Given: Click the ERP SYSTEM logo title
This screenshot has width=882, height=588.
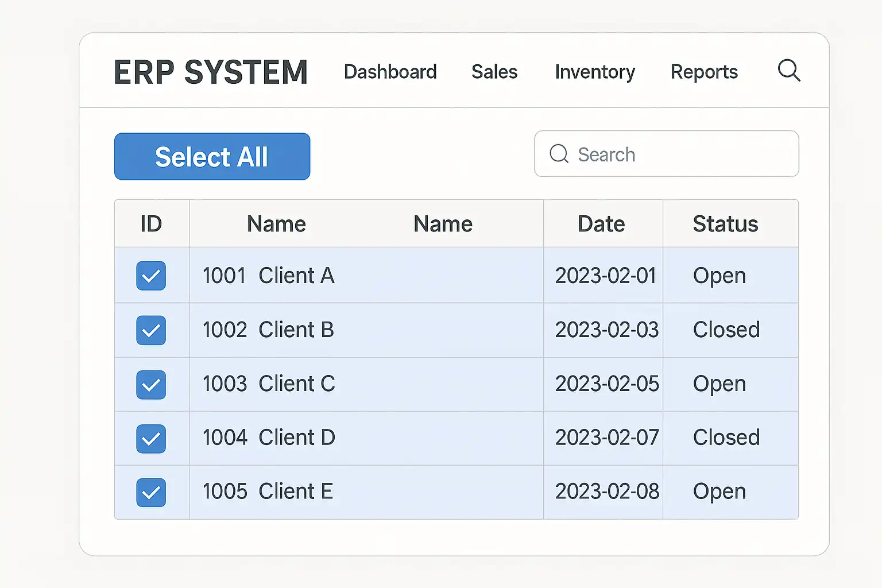Looking at the screenshot, I should (x=211, y=72).
